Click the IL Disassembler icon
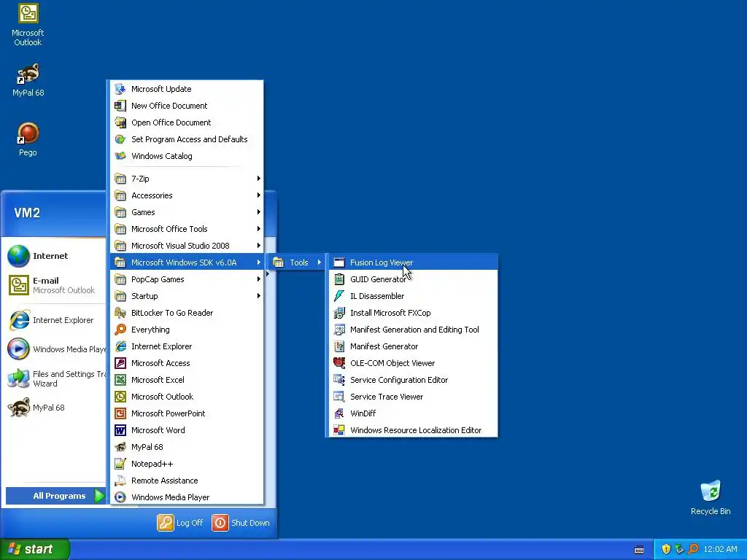 (338, 296)
